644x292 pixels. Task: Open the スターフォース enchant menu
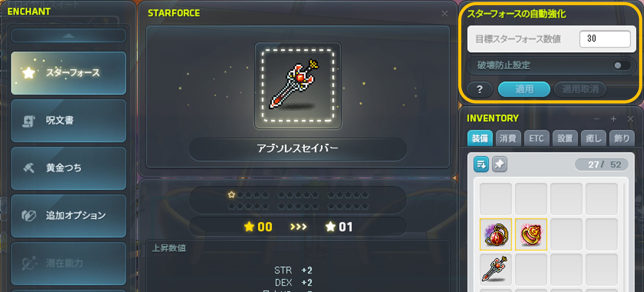(68, 73)
